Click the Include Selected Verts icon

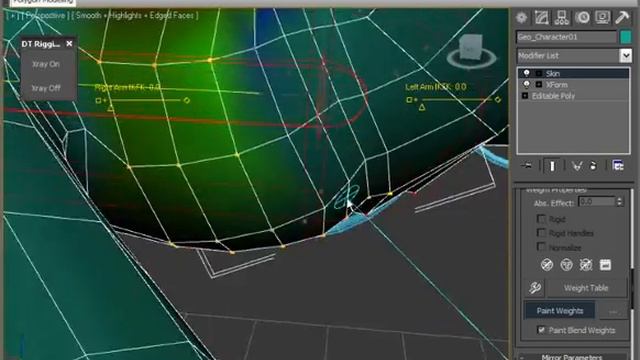tap(567, 265)
